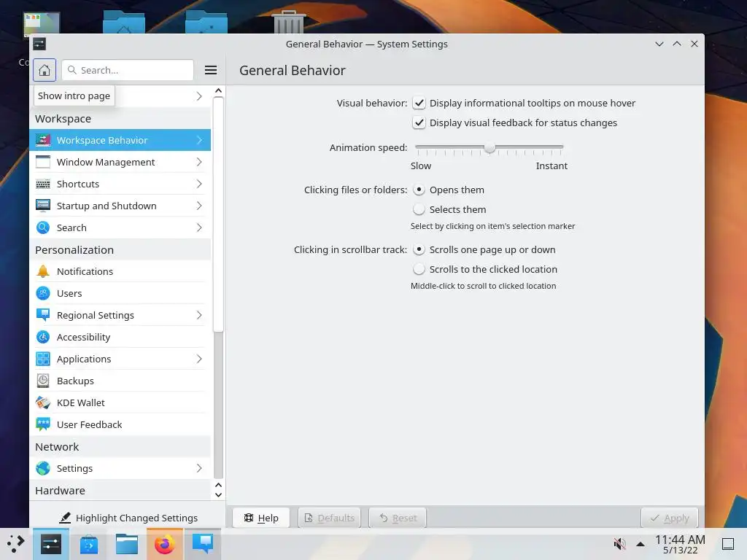The width and height of the screenshot is (747, 560).
Task: Expand Window Management chevron
Action: point(199,162)
